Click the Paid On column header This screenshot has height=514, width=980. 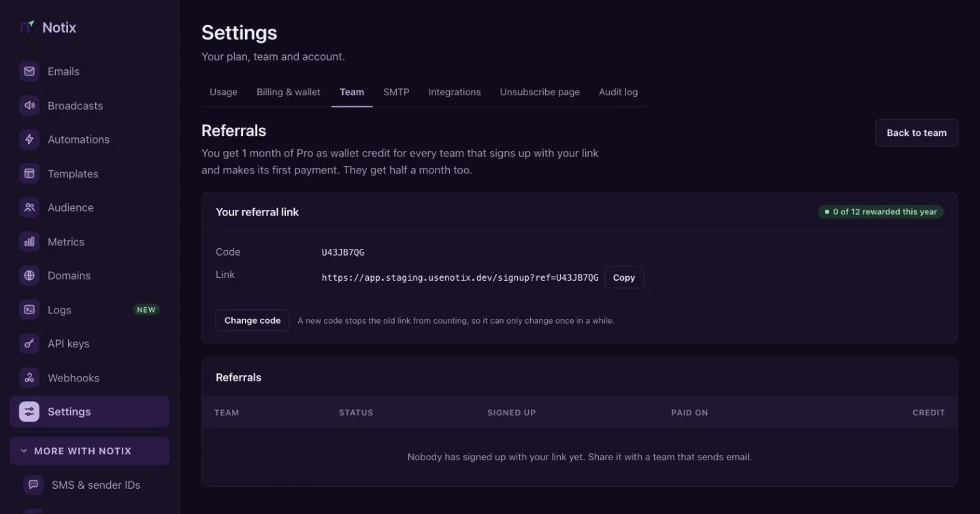pos(689,413)
